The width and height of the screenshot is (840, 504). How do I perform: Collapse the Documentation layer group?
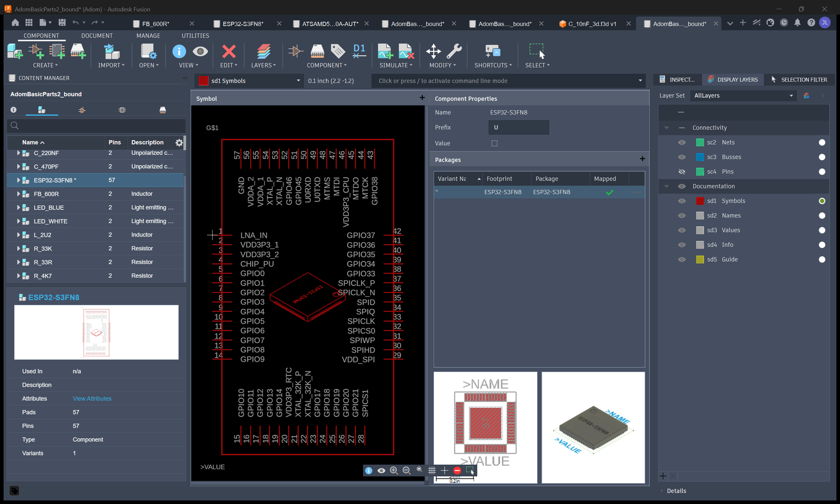(x=666, y=186)
